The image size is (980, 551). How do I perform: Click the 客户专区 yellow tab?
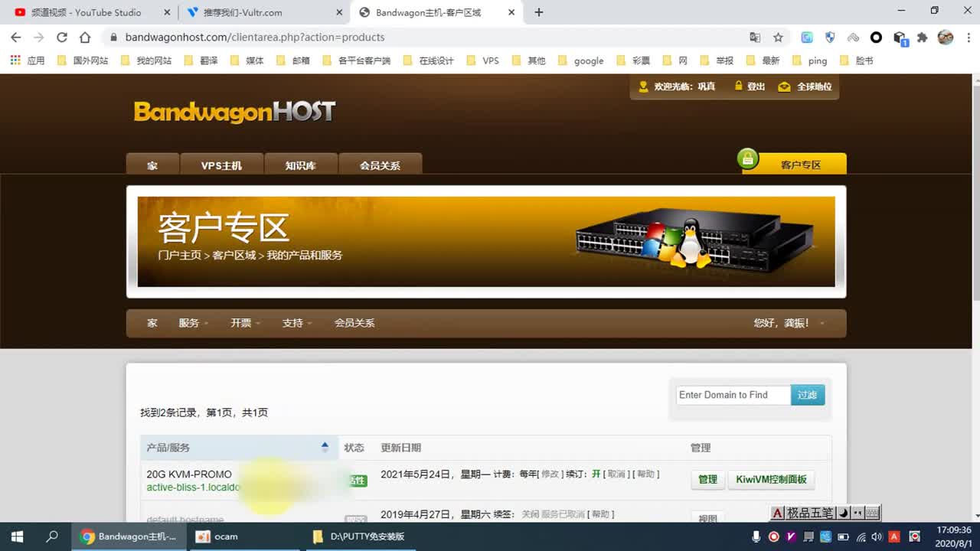795,164
